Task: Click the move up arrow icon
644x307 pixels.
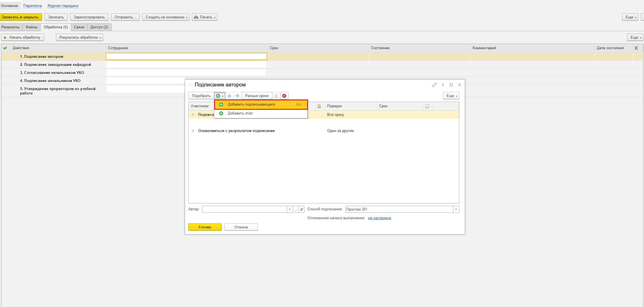Action: point(229,96)
